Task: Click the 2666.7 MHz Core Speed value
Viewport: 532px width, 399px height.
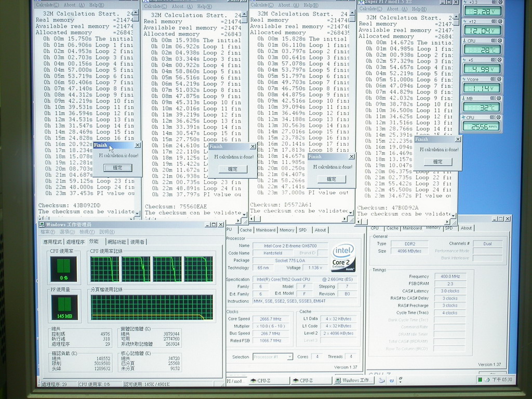Action: 271,319
